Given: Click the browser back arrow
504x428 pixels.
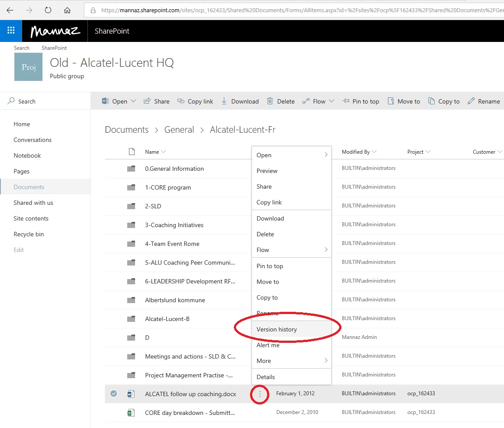Looking at the screenshot, I should tap(10, 10).
